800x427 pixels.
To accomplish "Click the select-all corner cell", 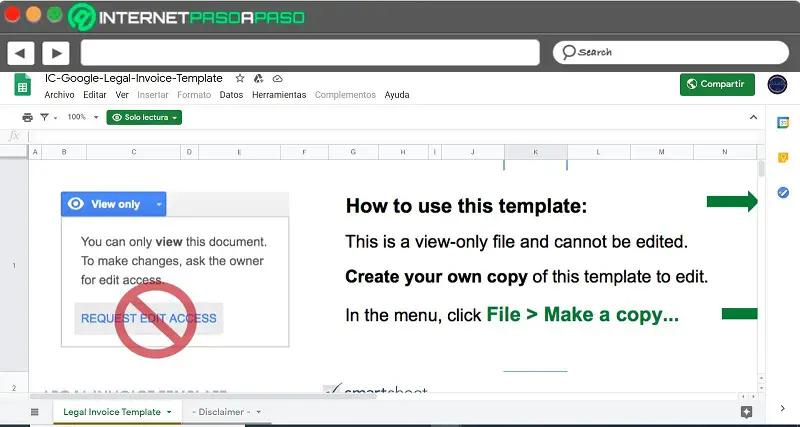I will (14, 152).
